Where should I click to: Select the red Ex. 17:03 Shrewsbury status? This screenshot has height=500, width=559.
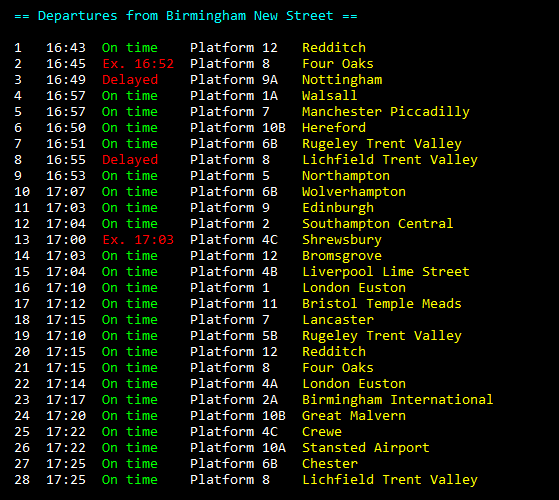pyautogui.click(x=138, y=240)
